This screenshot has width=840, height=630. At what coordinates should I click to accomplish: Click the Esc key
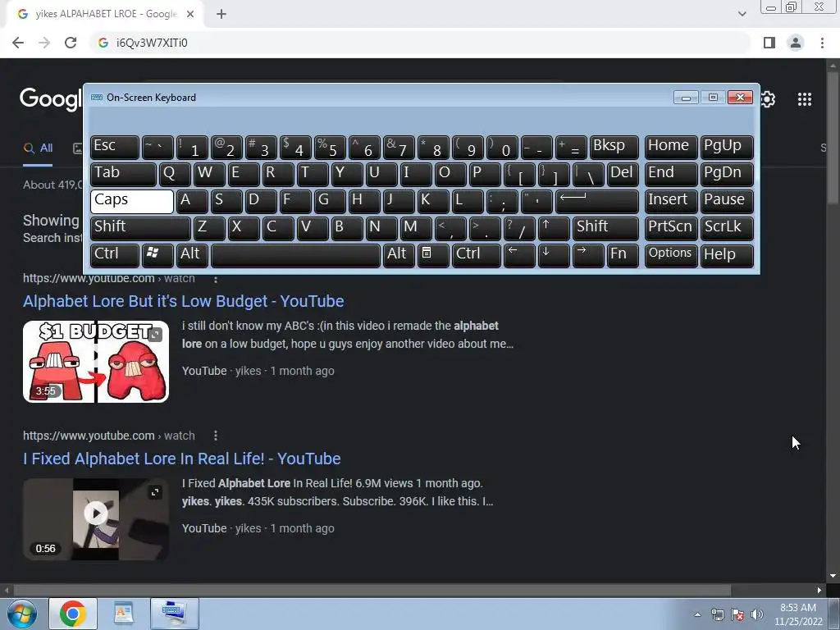(115, 148)
